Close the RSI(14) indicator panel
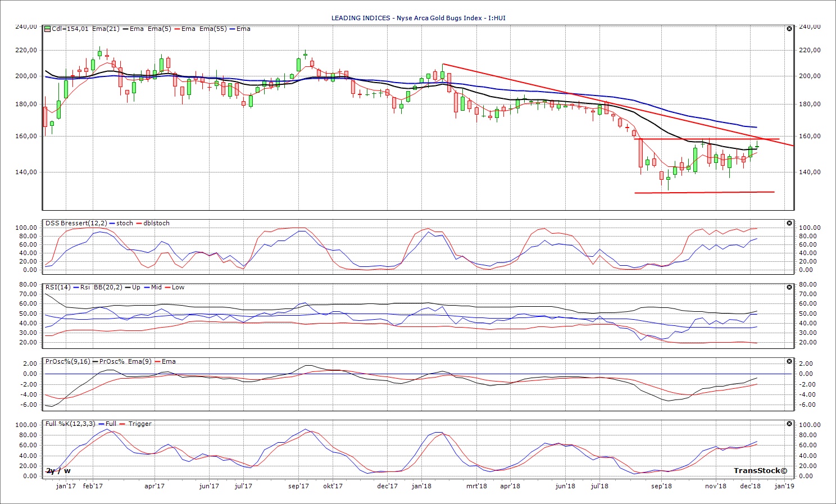Viewport: 836px width, 504px height. [x=789, y=287]
